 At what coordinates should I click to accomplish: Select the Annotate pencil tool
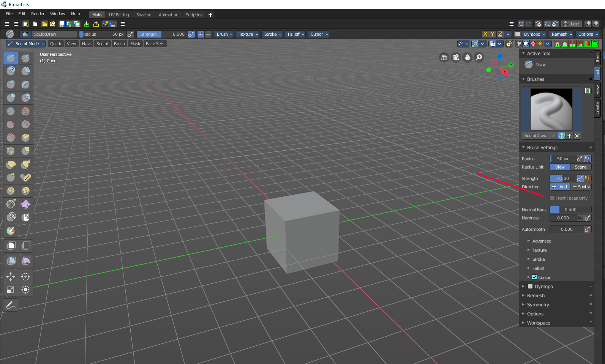tap(11, 305)
